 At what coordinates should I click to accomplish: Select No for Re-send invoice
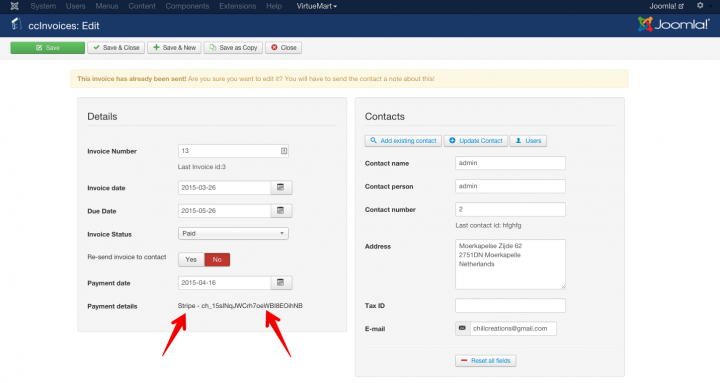pyautogui.click(x=217, y=260)
